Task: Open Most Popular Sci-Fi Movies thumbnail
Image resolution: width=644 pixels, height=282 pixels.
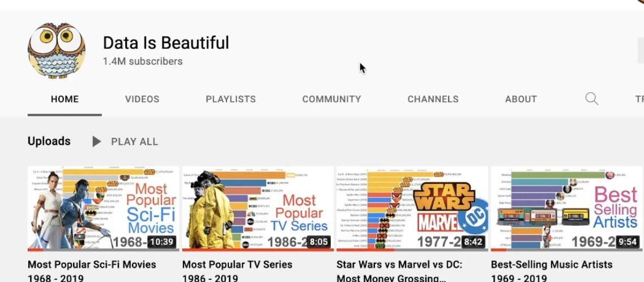Action: pos(104,208)
